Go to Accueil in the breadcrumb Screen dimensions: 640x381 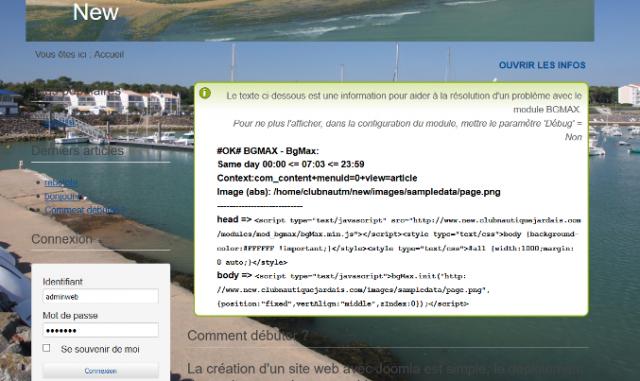(x=109, y=54)
